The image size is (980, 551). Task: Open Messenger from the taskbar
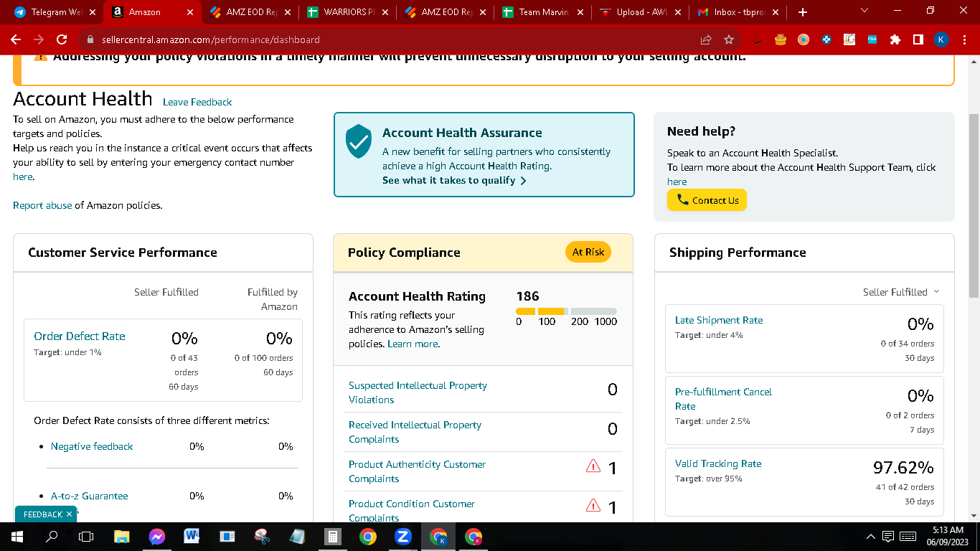coord(157,536)
